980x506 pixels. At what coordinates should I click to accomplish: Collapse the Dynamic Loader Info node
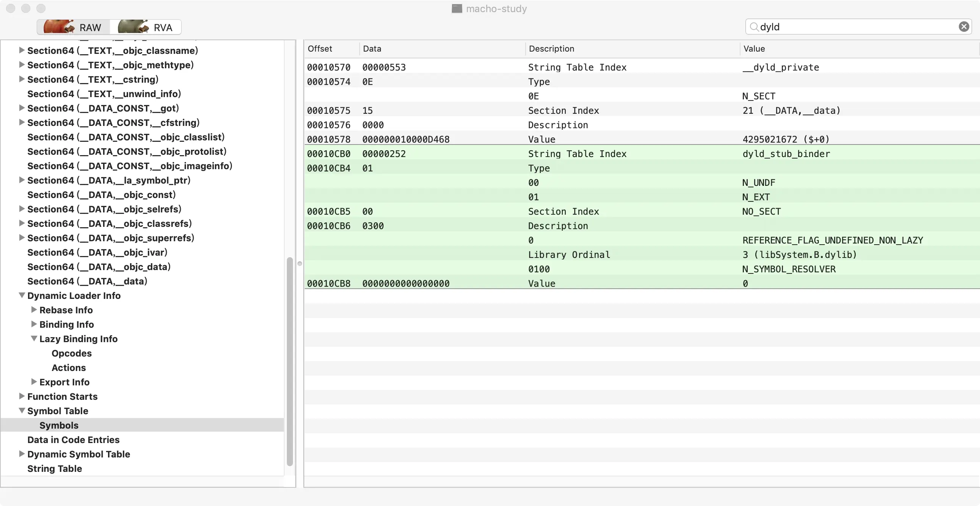click(22, 295)
